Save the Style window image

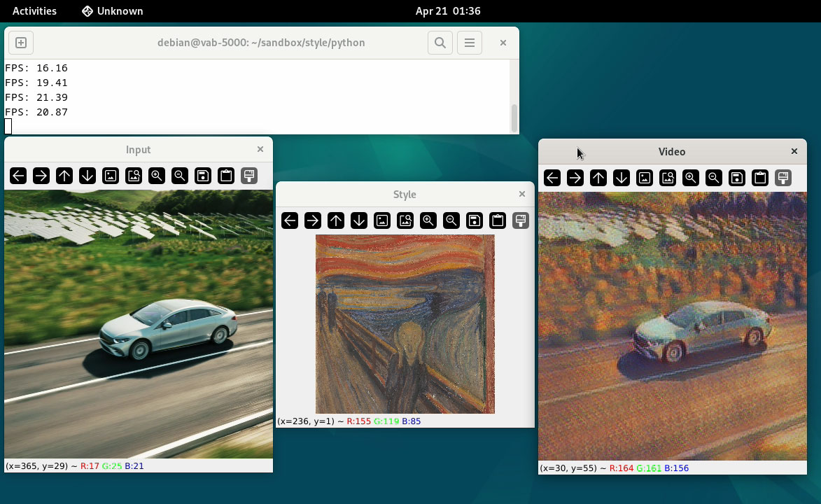[475, 220]
